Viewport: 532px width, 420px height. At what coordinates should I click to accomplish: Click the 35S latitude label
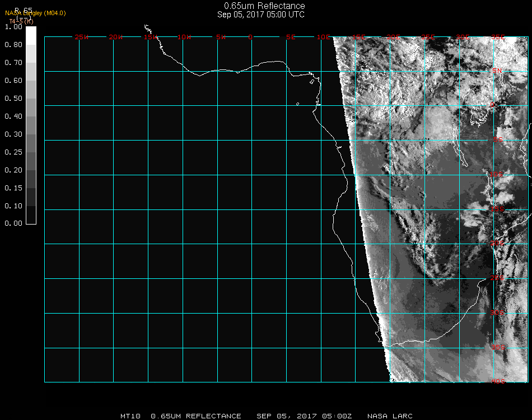pos(498,347)
